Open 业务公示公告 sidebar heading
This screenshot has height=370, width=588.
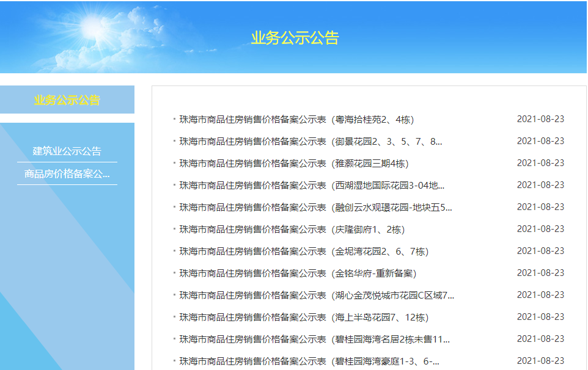click(x=67, y=100)
